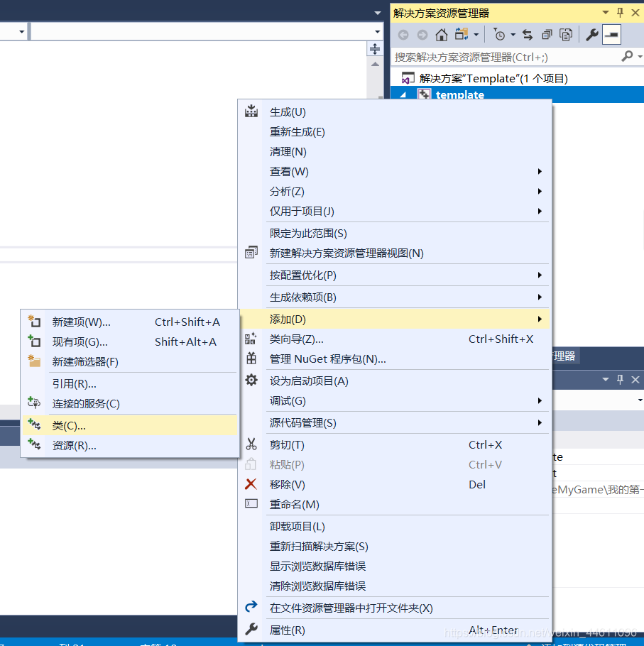Screen dimensions: 644x646
Task: Open the 添加(D) submenu entry
Action: [394, 319]
